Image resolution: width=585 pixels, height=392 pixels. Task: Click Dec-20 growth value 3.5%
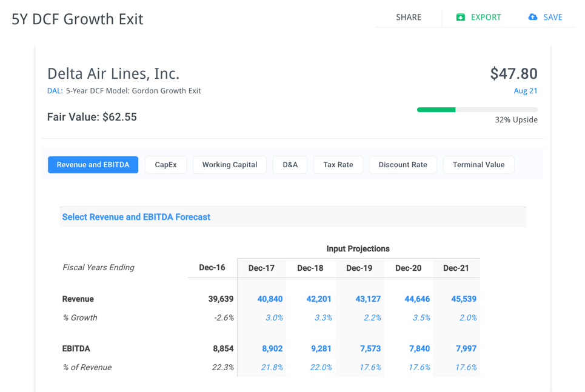click(x=421, y=317)
